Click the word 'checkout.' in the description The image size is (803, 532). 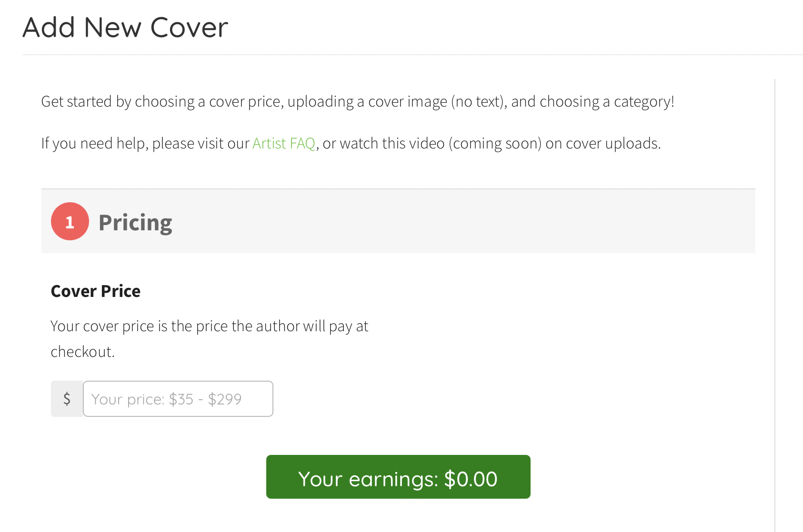[83, 352]
